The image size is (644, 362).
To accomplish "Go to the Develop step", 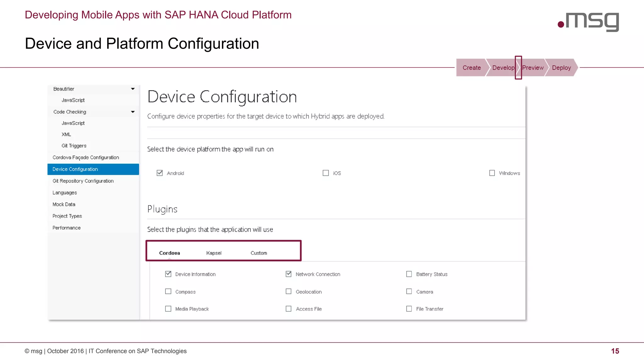I will tap(503, 68).
